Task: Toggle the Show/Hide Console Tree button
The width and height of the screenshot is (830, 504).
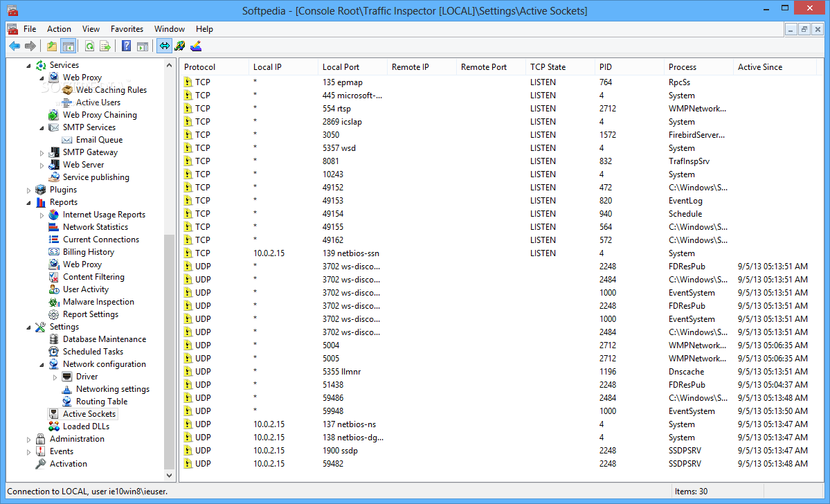Action: click(x=69, y=46)
